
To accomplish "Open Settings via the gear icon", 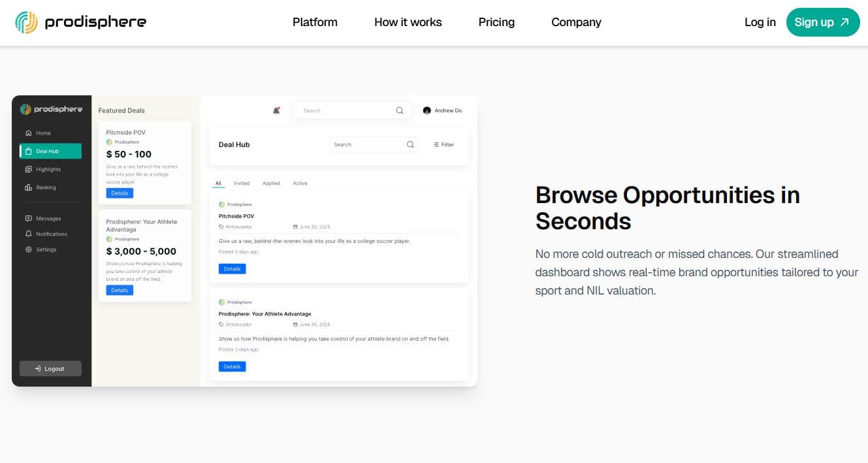I will point(28,249).
